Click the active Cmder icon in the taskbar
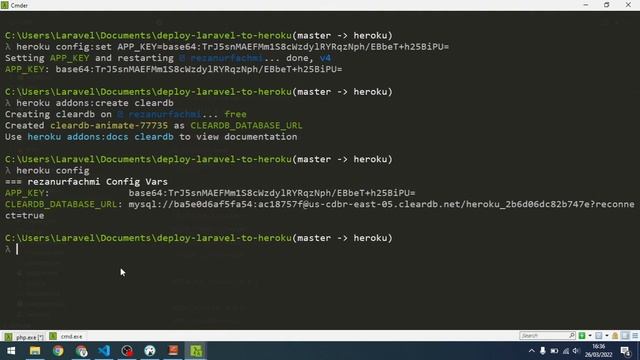This screenshot has width=640, height=360. click(x=196, y=351)
